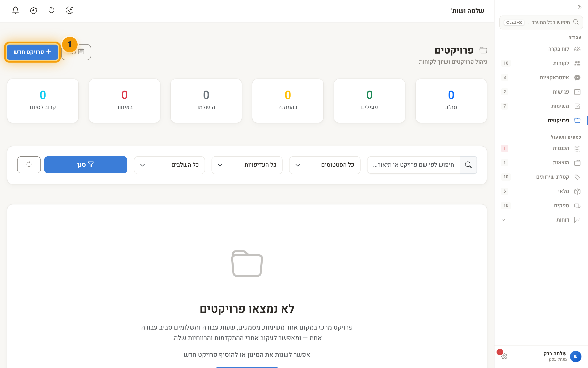
Task: Click the global search magnifier icon
Action: coord(576,22)
